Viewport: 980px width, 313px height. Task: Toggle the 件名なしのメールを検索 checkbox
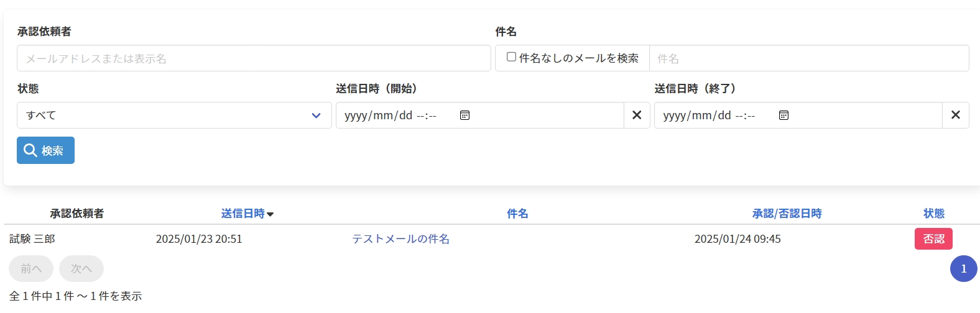point(511,57)
